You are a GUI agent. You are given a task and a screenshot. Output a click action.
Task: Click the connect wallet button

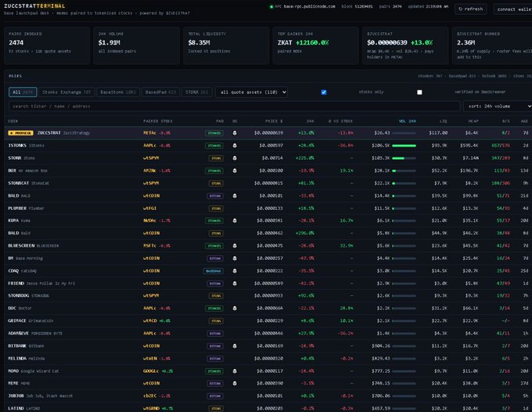tap(514, 9)
